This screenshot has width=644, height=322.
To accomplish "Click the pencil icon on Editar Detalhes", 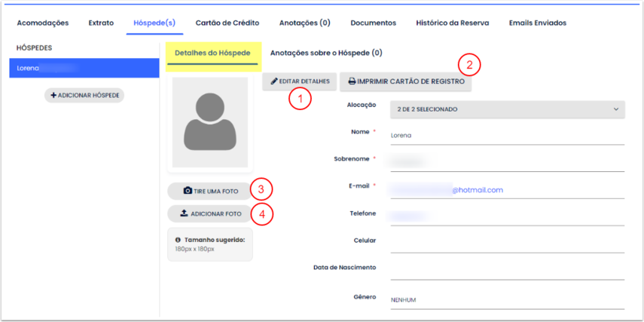I will [273, 81].
